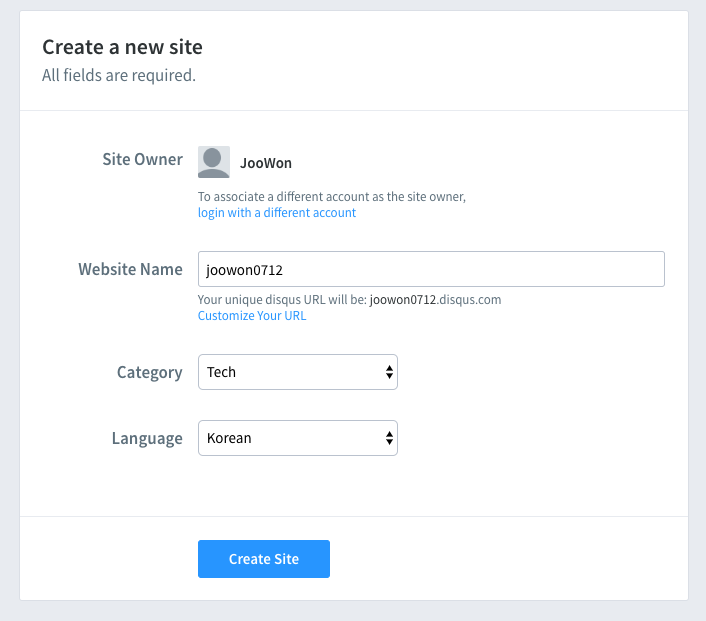Screen dimensions: 706x621
Task: Open the Category dropdown showing Tech
Action: [x=298, y=372]
